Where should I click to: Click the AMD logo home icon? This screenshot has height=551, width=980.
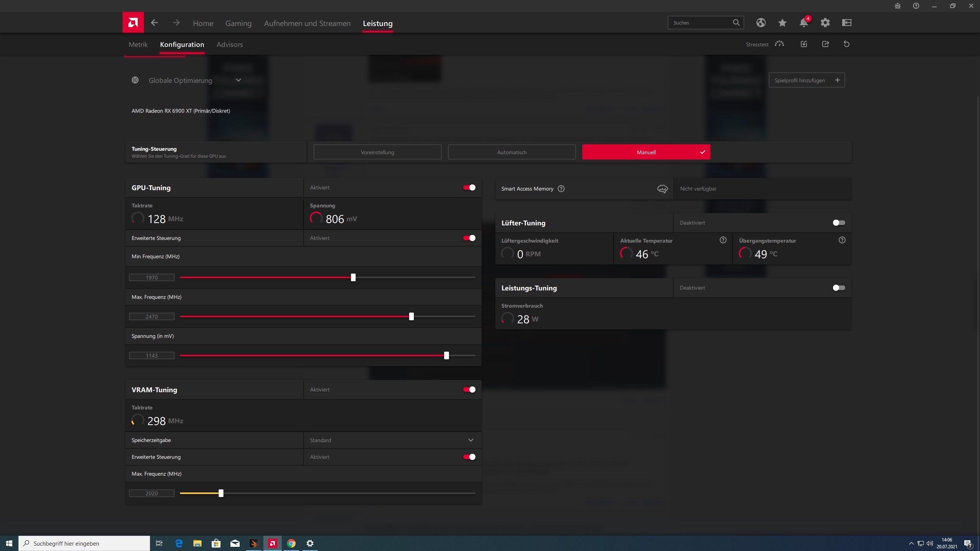click(x=133, y=23)
